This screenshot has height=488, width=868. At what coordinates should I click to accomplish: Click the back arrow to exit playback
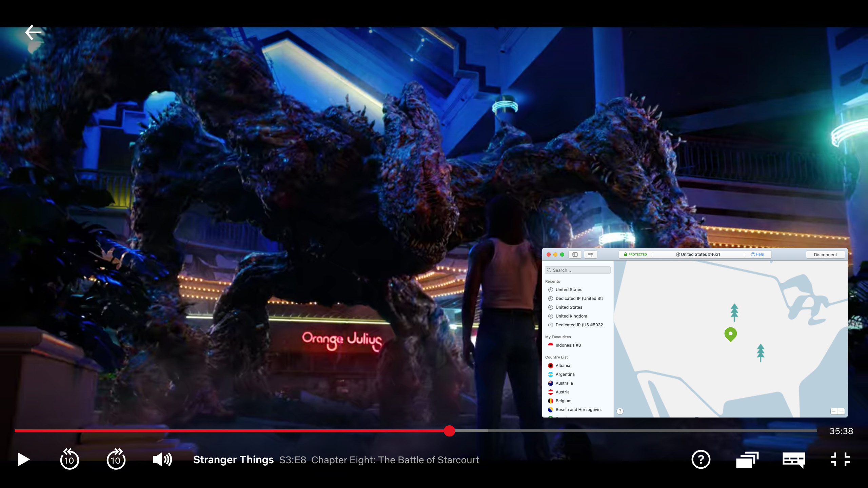(x=33, y=32)
